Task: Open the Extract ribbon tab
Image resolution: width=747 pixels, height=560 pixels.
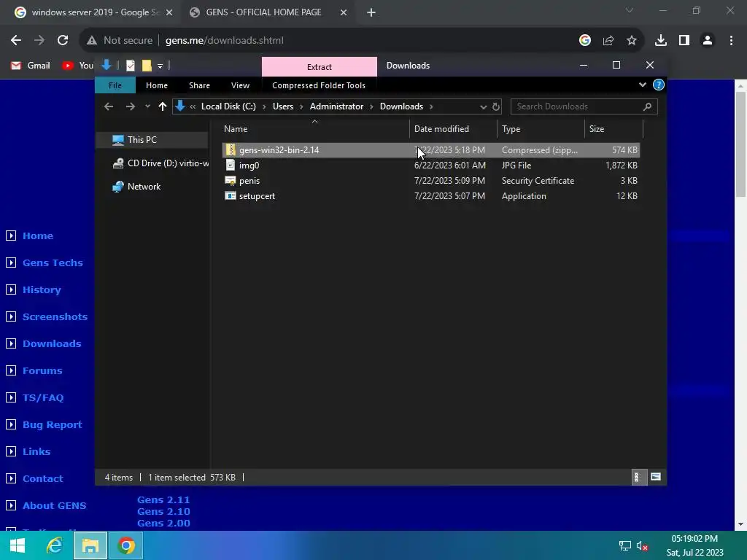Action: 320,66
